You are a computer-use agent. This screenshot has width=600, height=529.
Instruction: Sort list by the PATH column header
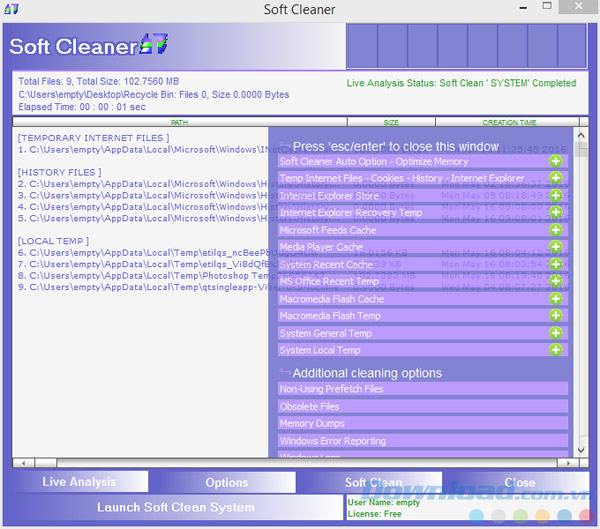179,122
